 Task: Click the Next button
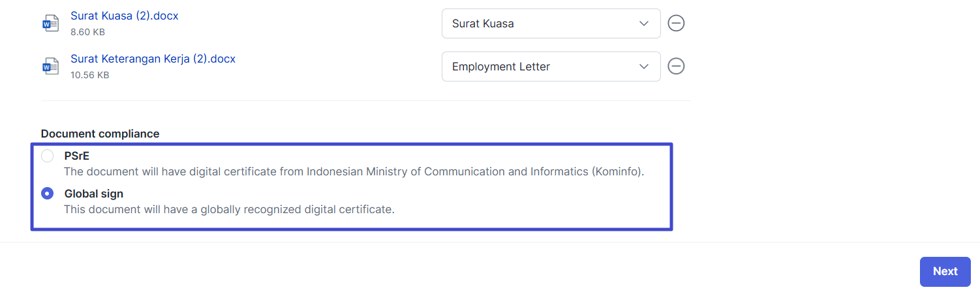[945, 272]
